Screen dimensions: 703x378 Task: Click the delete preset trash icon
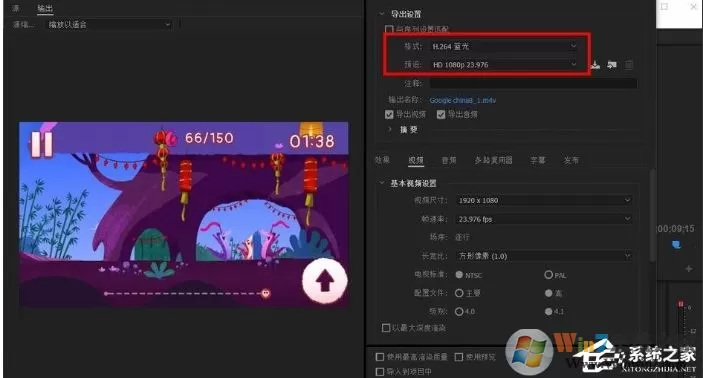click(629, 65)
